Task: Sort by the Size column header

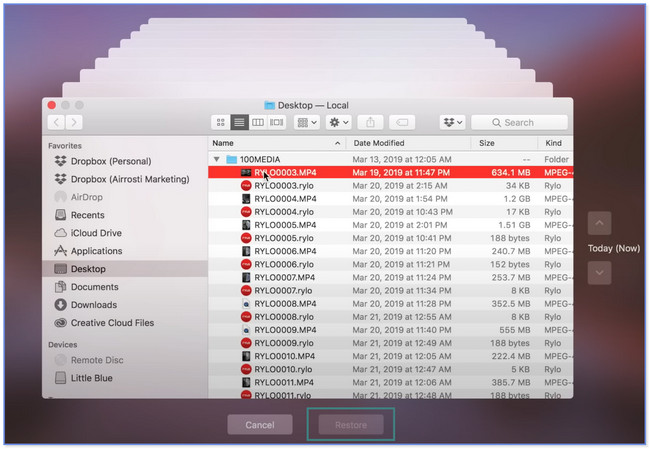Action: [x=504, y=143]
